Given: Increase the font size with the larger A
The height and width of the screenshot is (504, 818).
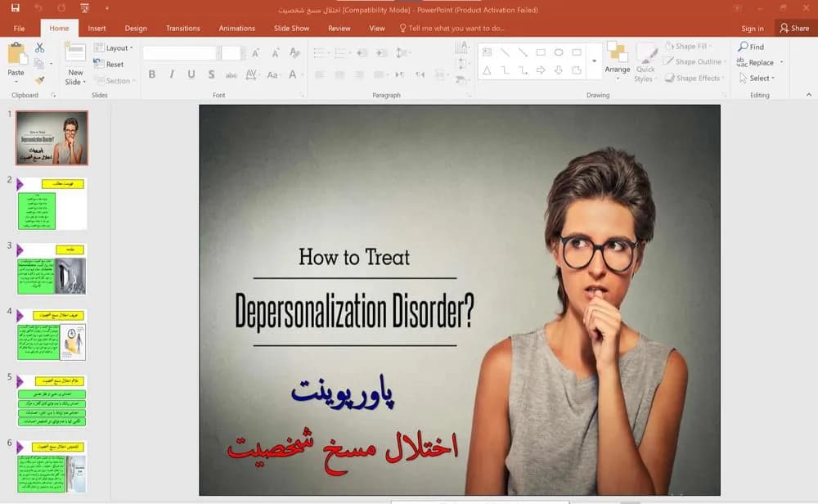Looking at the screenshot, I should tap(255, 52).
